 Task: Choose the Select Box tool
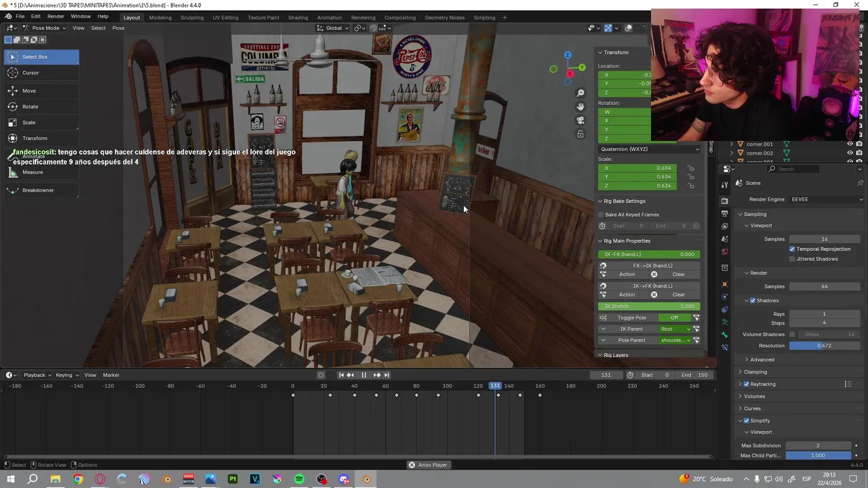point(41,57)
